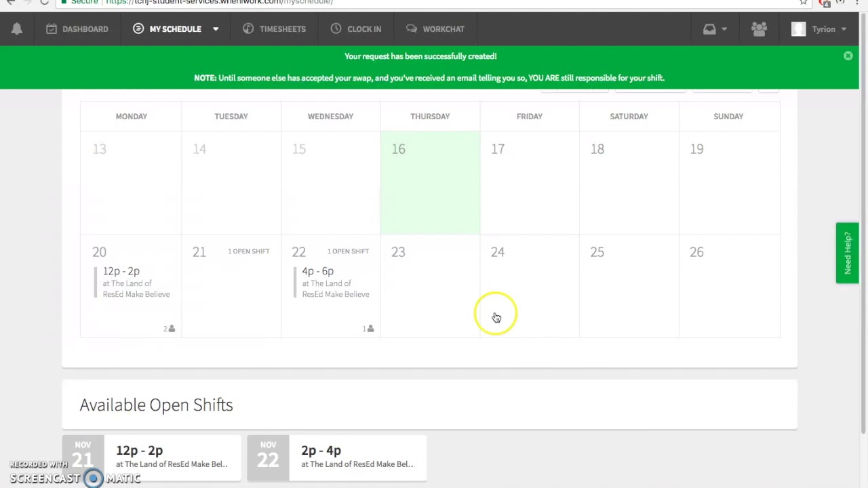868x488 pixels.
Task: Open the Timesheets page
Action: 275,29
